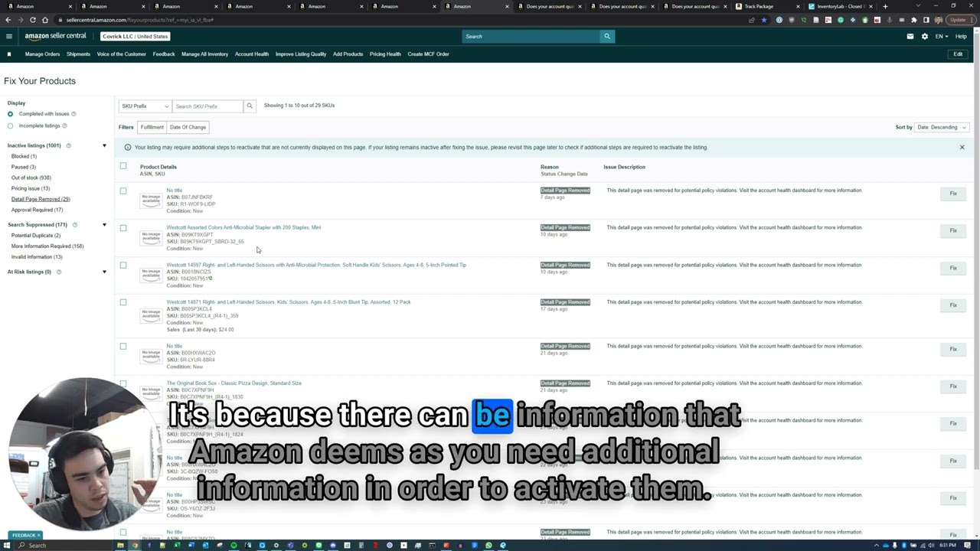Check the box for ASIN B07JNFBKRF row

(x=123, y=191)
